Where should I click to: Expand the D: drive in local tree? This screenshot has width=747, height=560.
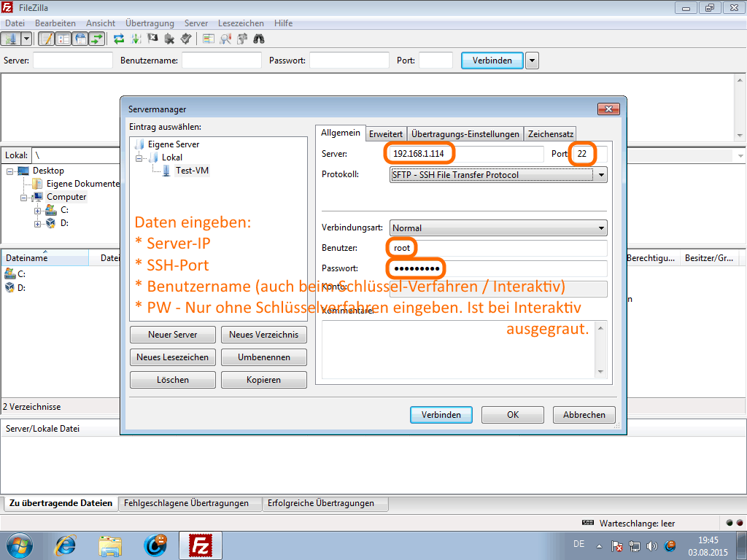37,224
